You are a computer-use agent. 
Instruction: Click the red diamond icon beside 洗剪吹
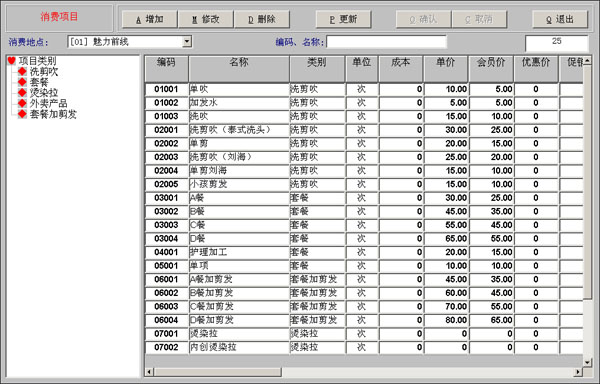[x=22, y=71]
